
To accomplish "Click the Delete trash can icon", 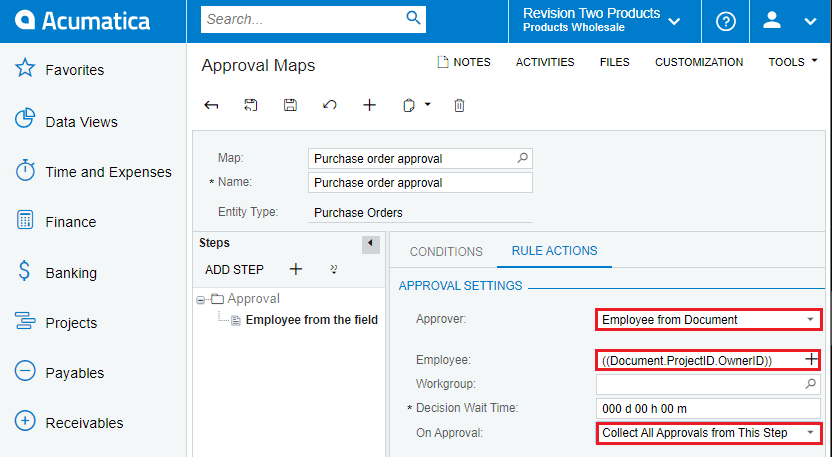I will click(x=460, y=106).
